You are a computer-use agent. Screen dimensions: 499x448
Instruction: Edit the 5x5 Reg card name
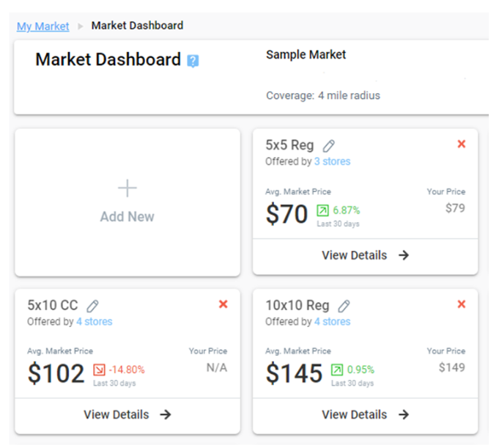coord(329,146)
